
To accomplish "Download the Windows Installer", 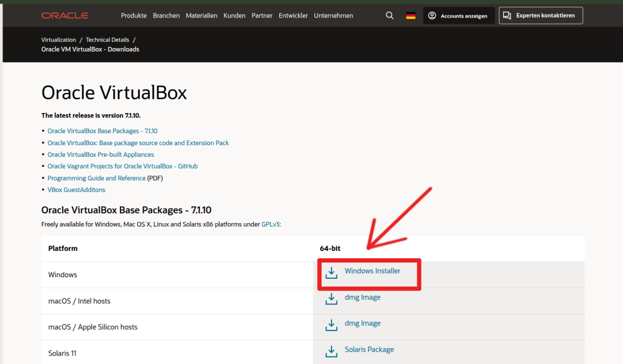I will pos(372,270).
